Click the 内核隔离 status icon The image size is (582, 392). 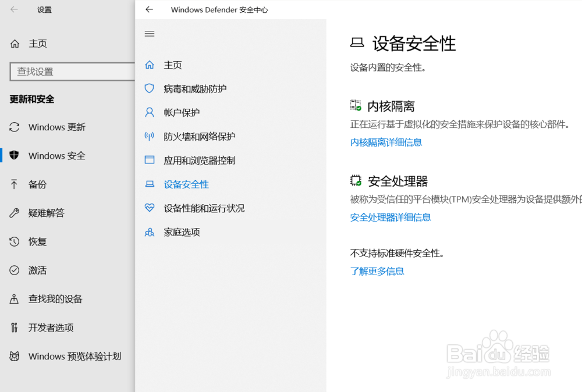point(356,105)
